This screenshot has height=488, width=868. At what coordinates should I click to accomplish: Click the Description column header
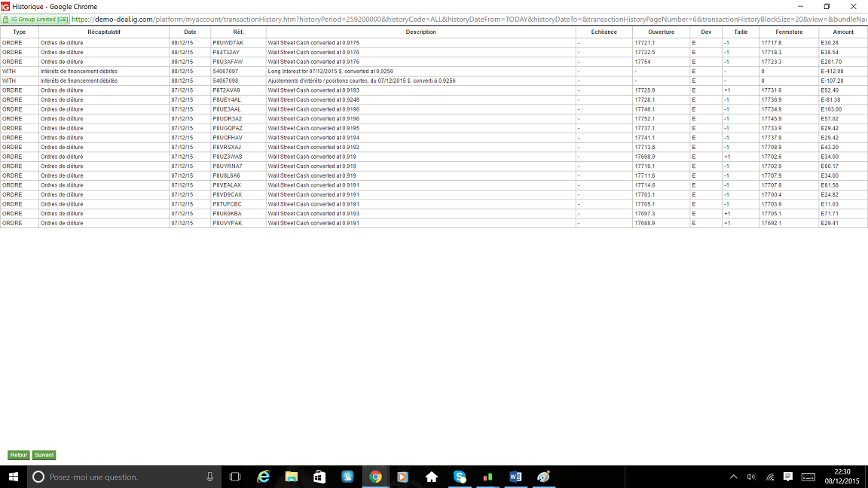420,32
